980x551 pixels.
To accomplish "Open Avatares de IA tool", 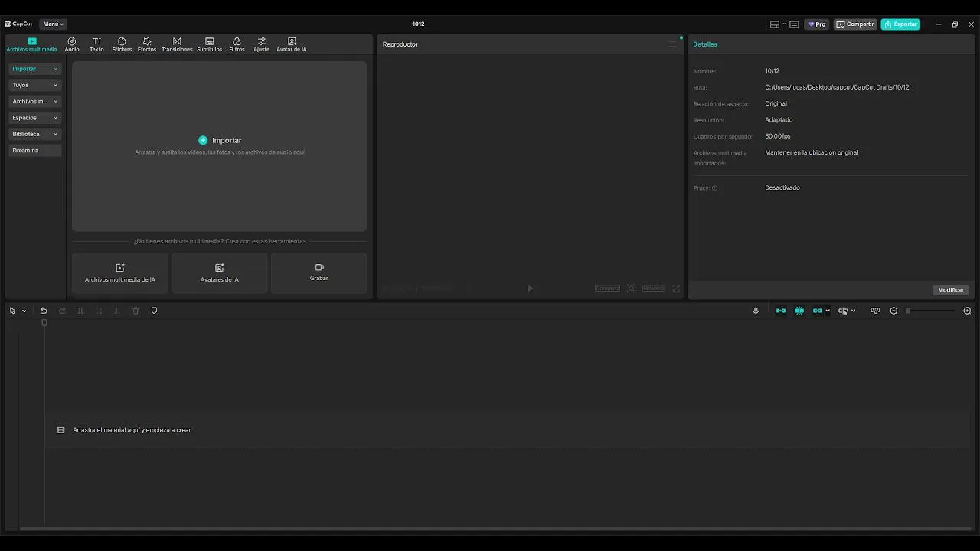I will 220,273.
